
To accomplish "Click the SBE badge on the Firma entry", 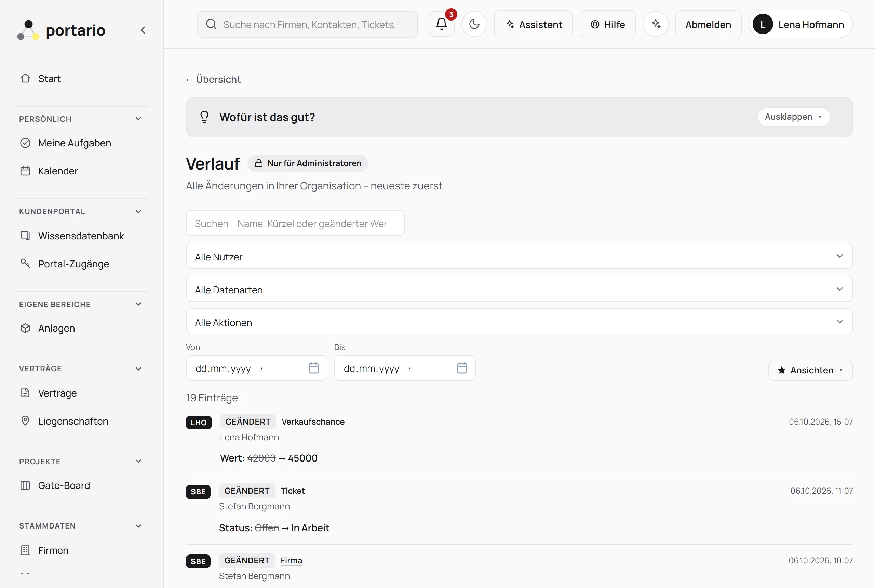I will (x=198, y=561).
